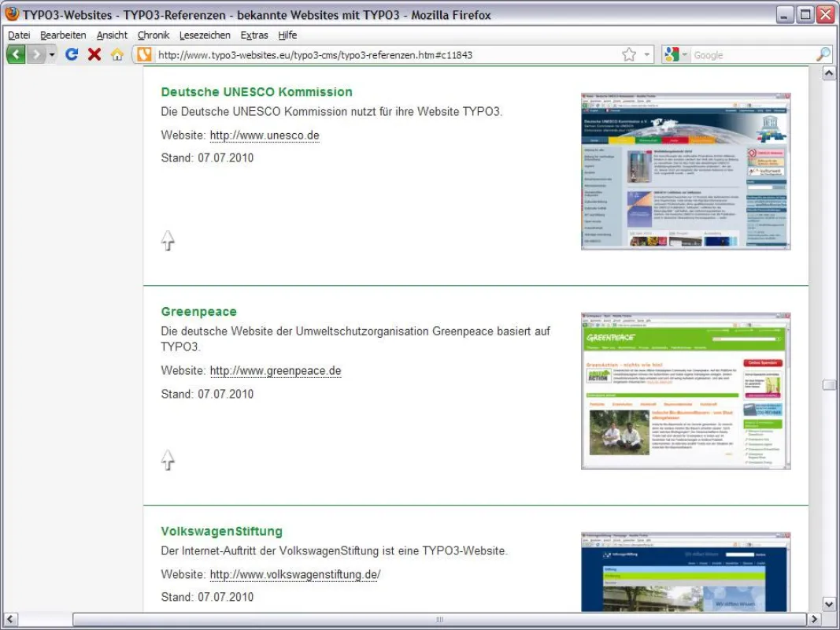
Task: Go to the Home page
Action: 117,54
